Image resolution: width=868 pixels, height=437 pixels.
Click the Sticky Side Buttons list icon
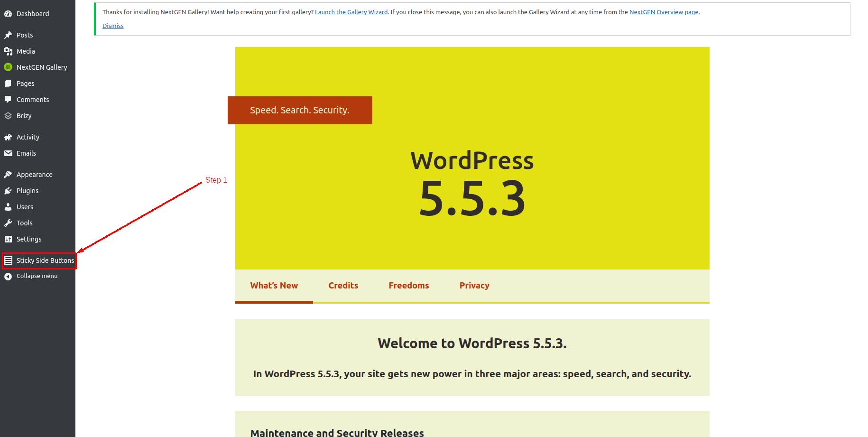[x=8, y=260]
